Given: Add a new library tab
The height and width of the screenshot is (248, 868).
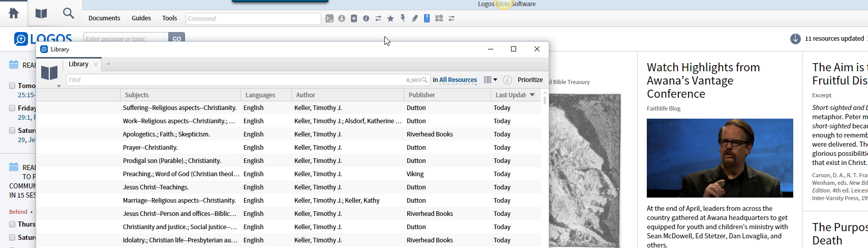Looking at the screenshot, I should [108, 64].
